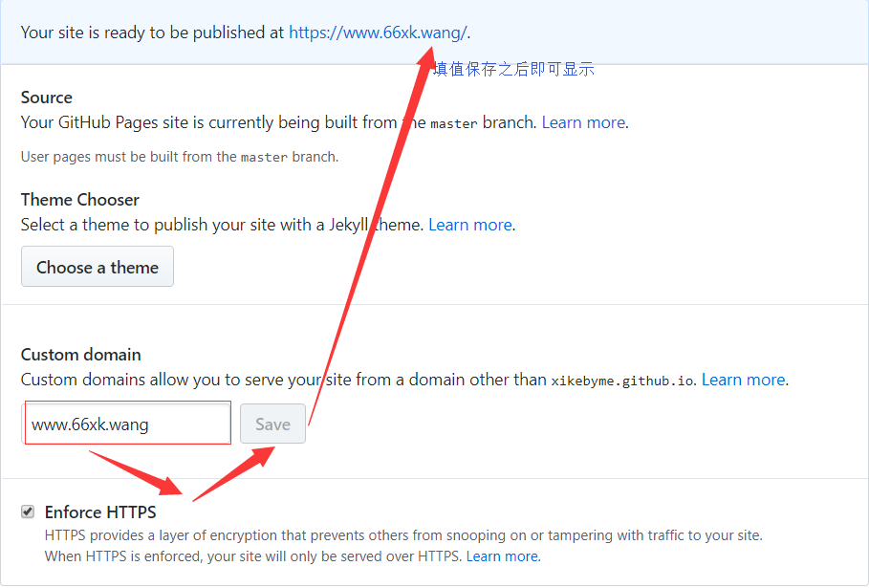Open Learn more link under Enforce HTTPS
The image size is (869, 588).
[x=502, y=555]
